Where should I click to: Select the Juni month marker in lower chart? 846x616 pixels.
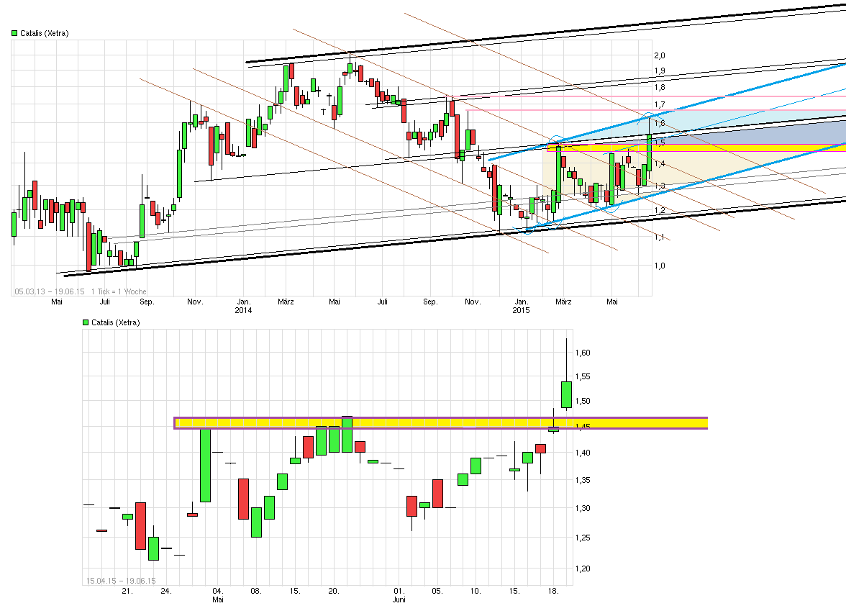[x=399, y=599]
